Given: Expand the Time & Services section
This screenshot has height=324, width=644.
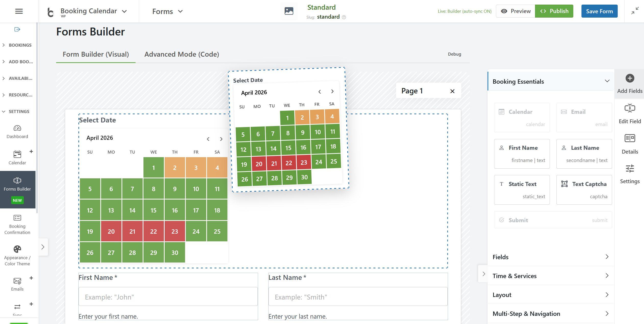Looking at the screenshot, I should pos(551,276).
